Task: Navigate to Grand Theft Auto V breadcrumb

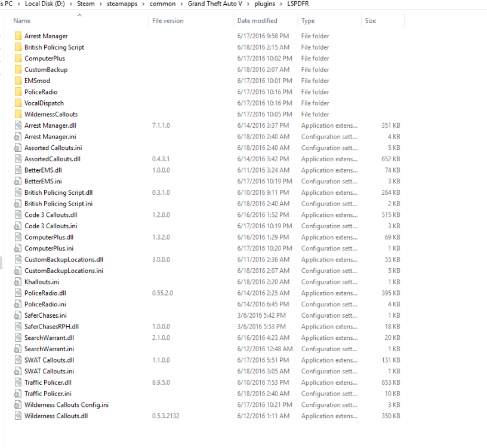Action: [215, 4]
